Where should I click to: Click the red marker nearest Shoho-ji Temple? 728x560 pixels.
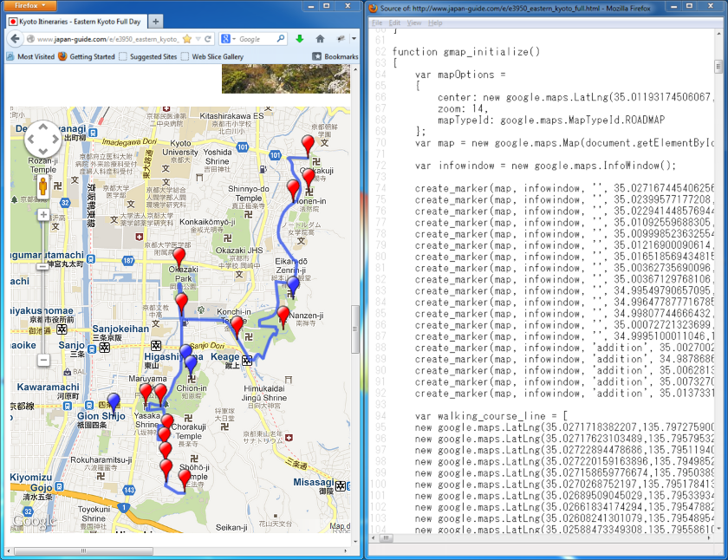(x=185, y=480)
